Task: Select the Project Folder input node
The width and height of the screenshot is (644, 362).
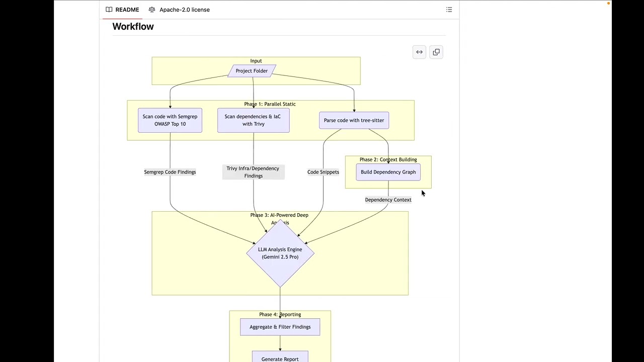Action: coord(252,71)
